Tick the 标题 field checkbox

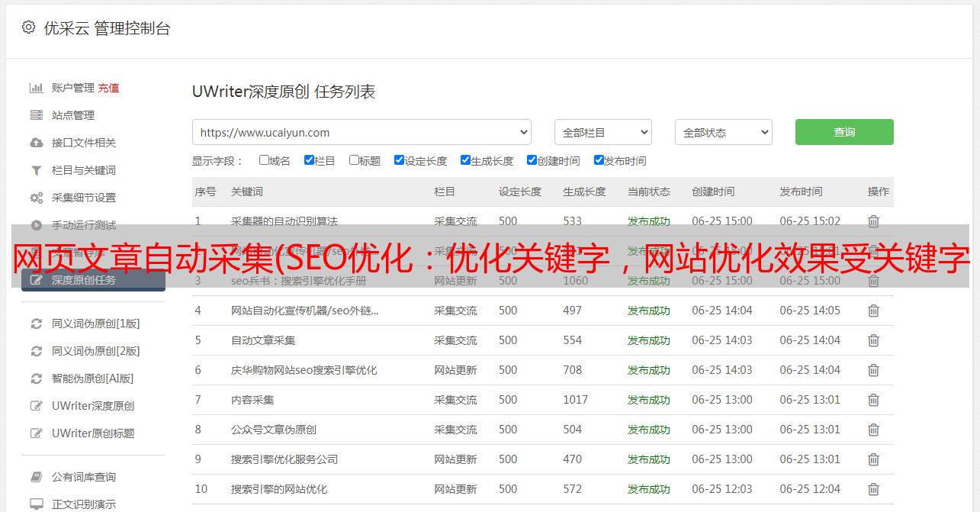354,160
